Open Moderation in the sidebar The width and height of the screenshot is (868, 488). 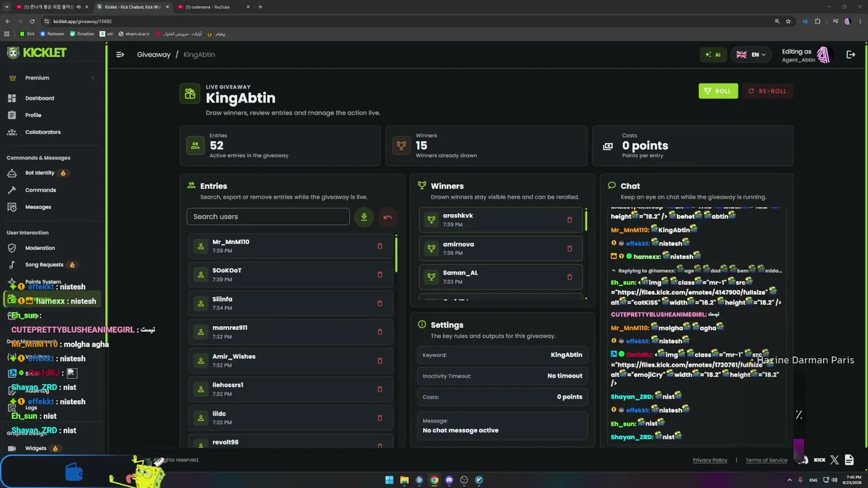[52, 248]
